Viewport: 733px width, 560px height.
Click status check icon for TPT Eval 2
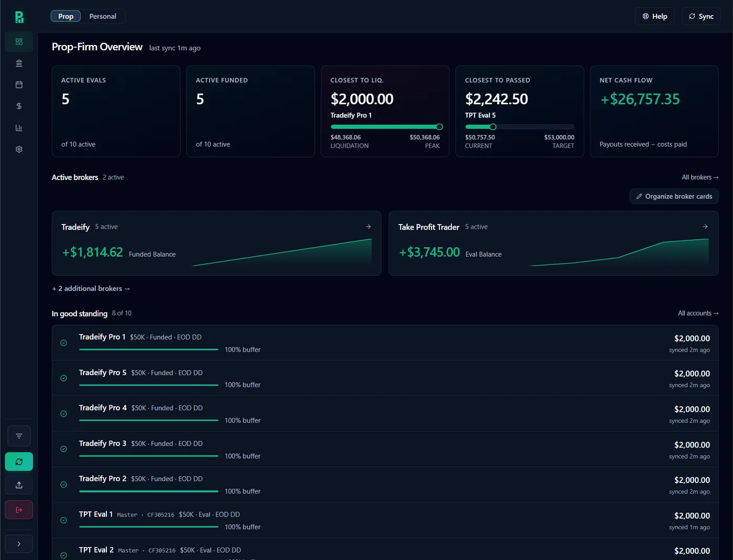pyautogui.click(x=63, y=555)
